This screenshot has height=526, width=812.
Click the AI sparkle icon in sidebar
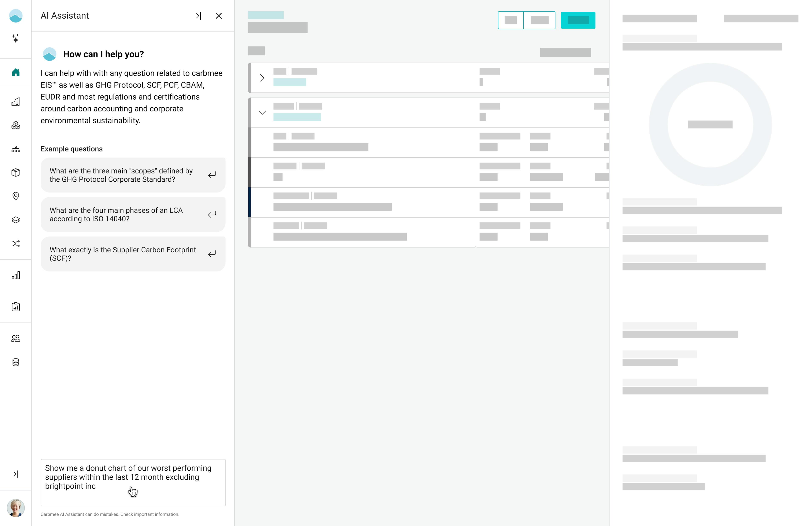pos(15,38)
